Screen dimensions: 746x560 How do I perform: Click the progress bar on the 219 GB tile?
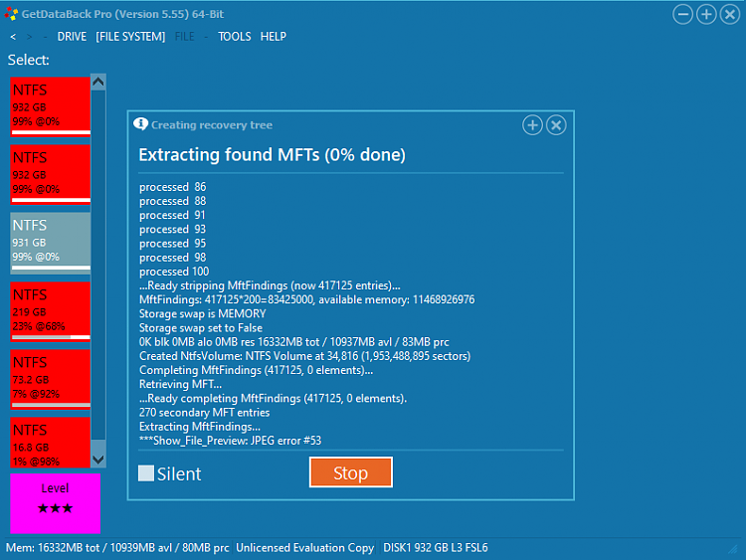51,337
